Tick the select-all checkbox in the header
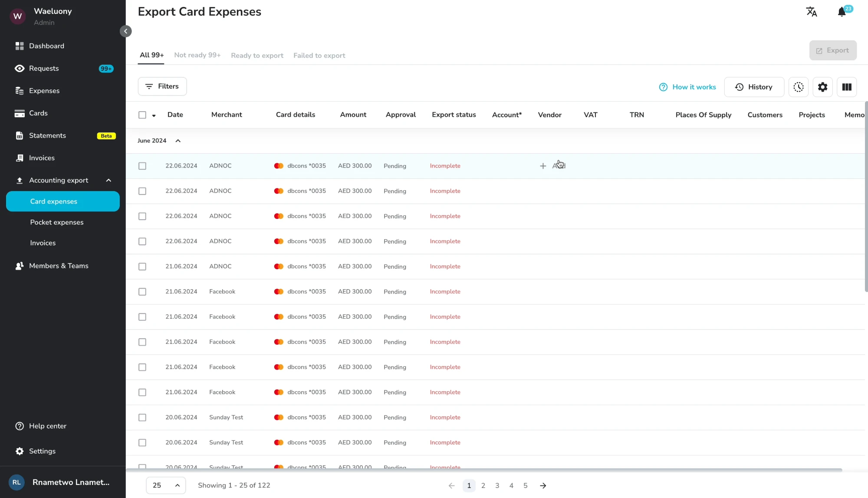Screen dimensions: 868x498 click(142, 115)
